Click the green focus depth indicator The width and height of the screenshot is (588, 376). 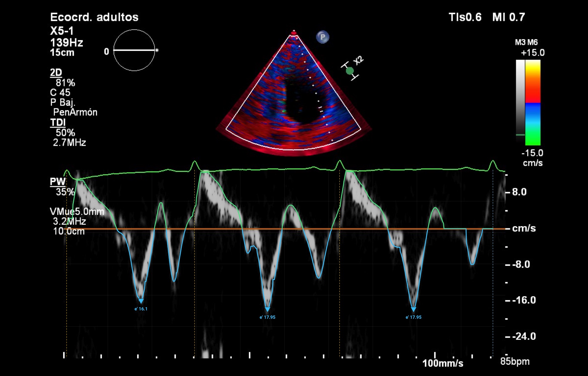pos(350,71)
